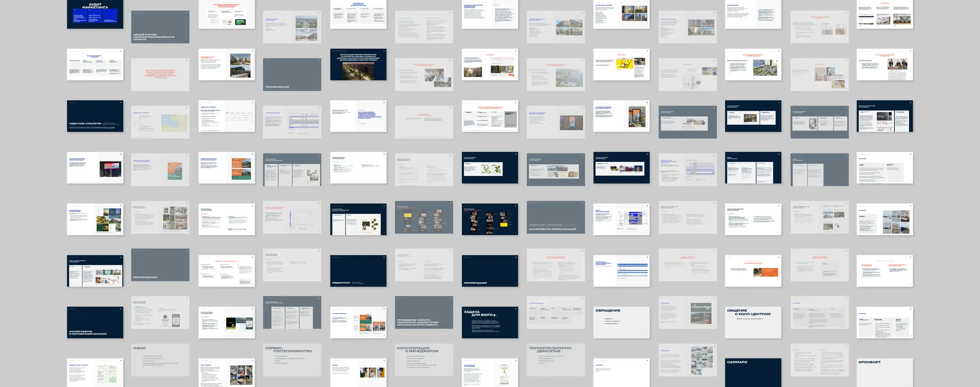
Task: Select the 'Общий анализ конкурентоспособности проекта' slide
Action: click(x=160, y=27)
